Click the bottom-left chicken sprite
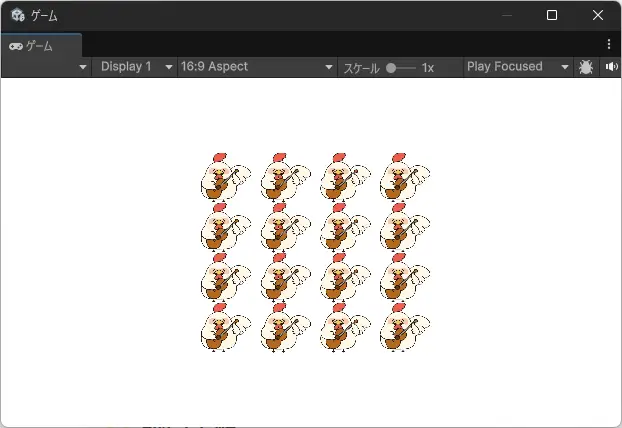This screenshot has height=428, width=622. click(225, 327)
